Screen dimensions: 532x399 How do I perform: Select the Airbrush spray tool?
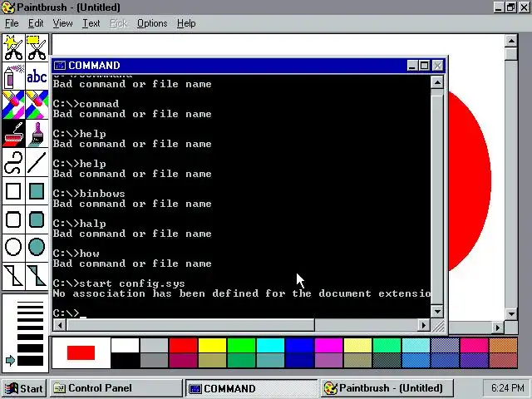13,76
